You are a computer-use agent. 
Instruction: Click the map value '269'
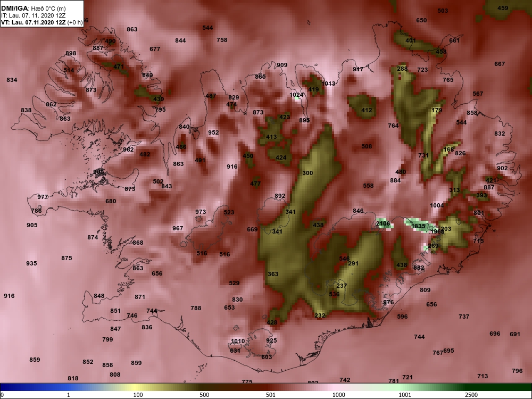433,246
